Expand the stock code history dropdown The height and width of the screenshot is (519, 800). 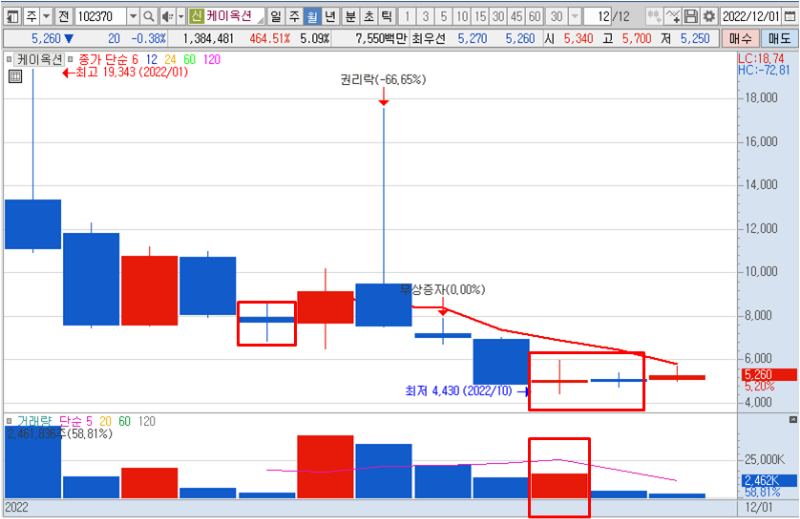(133, 17)
